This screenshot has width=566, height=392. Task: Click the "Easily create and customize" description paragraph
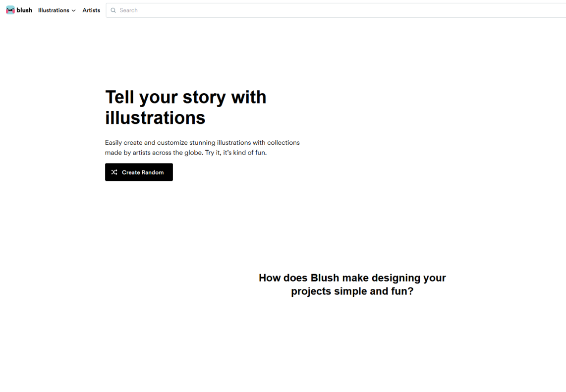tap(202, 148)
